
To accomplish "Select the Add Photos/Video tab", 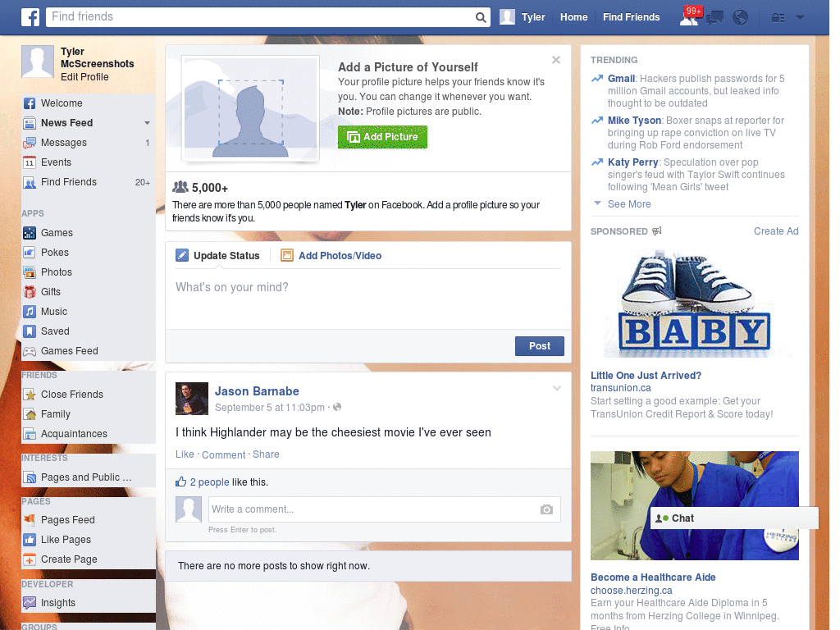I will 331,256.
